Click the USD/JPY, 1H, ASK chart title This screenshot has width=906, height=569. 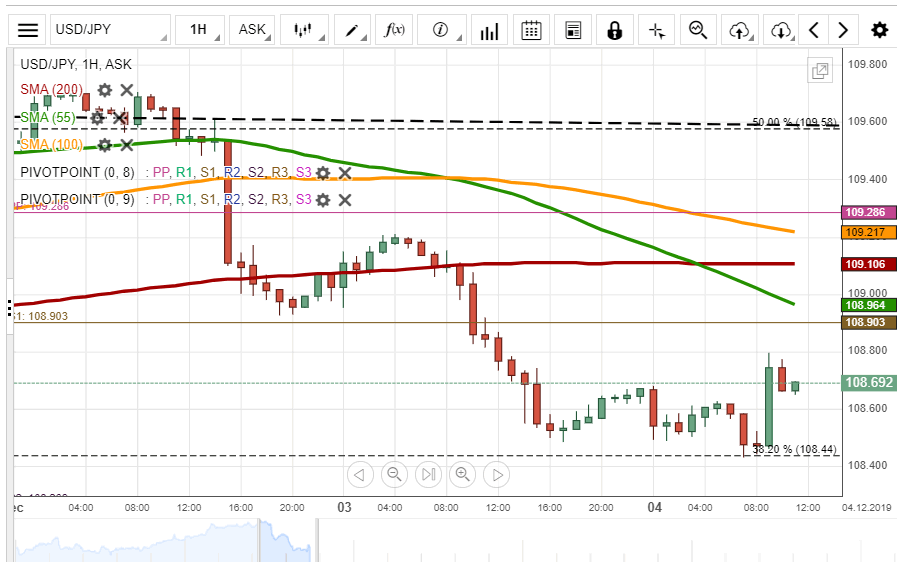[76, 64]
